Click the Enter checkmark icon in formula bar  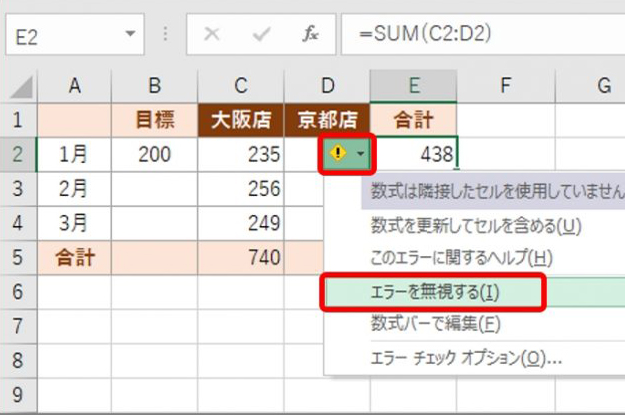click(261, 34)
